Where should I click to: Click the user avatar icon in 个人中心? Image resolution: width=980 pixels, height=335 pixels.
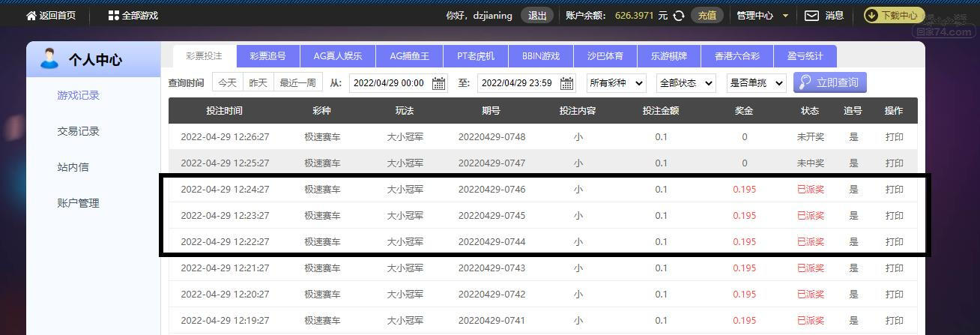point(49,58)
